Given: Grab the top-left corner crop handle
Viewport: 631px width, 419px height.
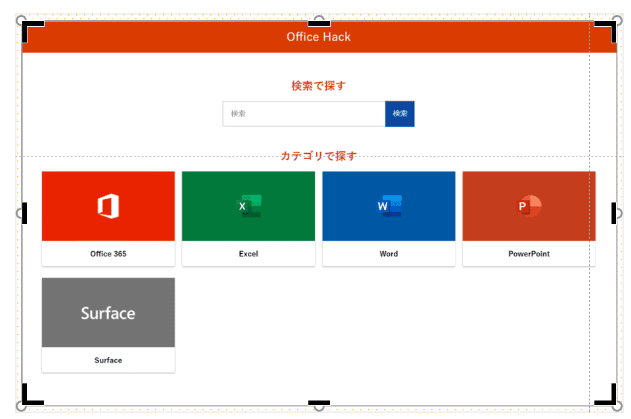Looking at the screenshot, I should click(x=29, y=29).
